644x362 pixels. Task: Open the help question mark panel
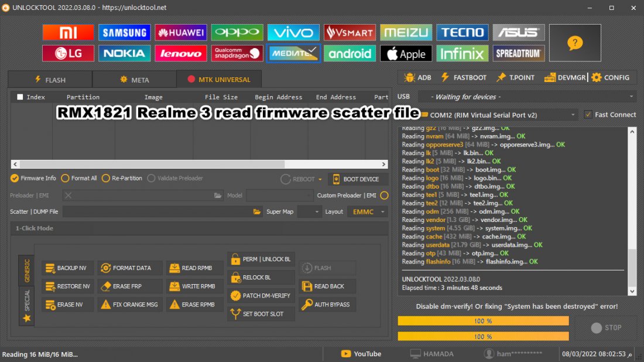pos(575,43)
